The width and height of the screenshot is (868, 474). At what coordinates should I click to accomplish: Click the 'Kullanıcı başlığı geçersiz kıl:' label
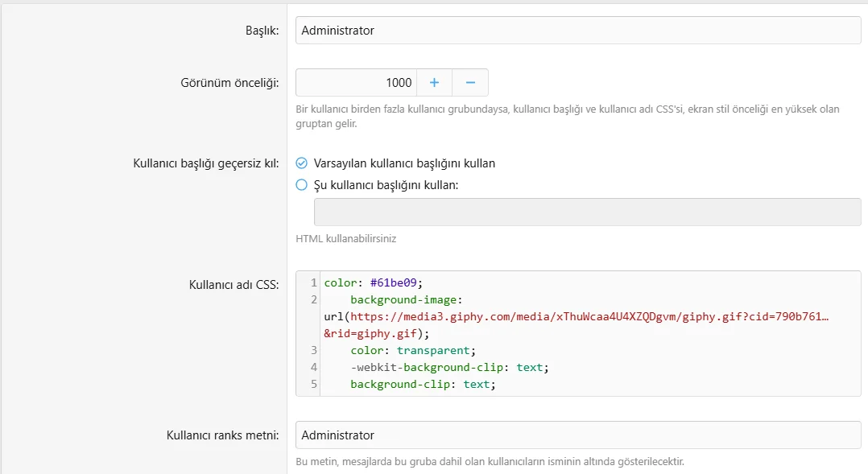205,163
